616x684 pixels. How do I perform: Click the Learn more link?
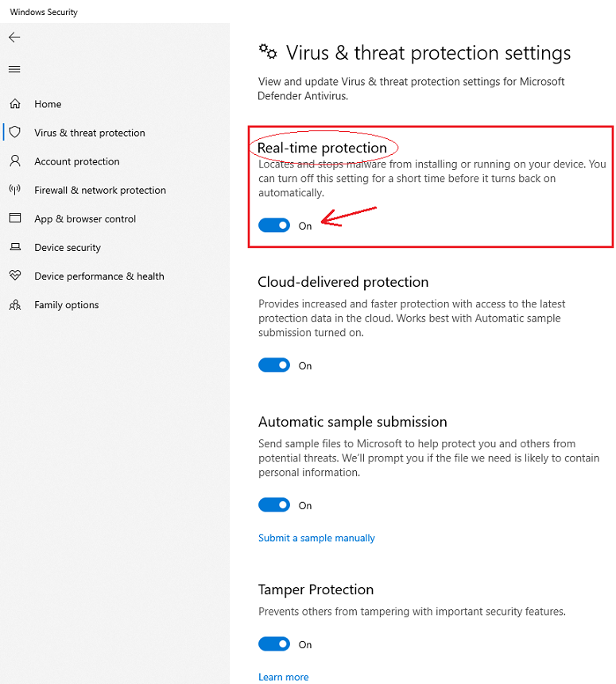coord(283,677)
